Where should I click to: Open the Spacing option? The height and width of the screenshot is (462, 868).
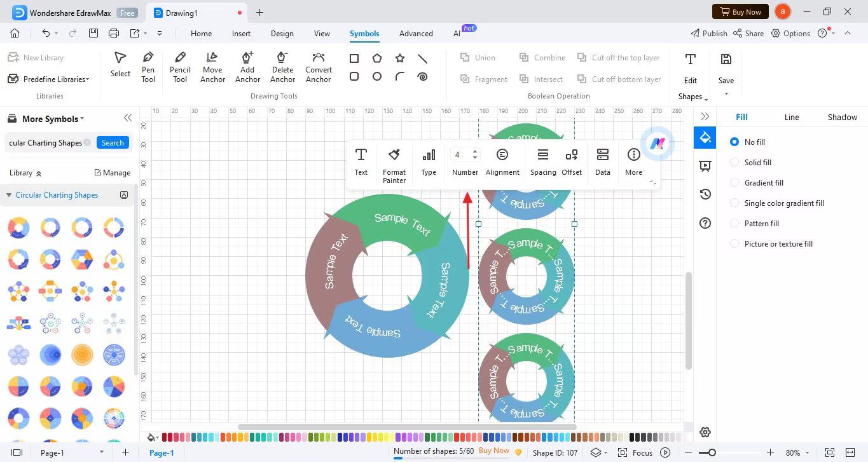click(543, 162)
